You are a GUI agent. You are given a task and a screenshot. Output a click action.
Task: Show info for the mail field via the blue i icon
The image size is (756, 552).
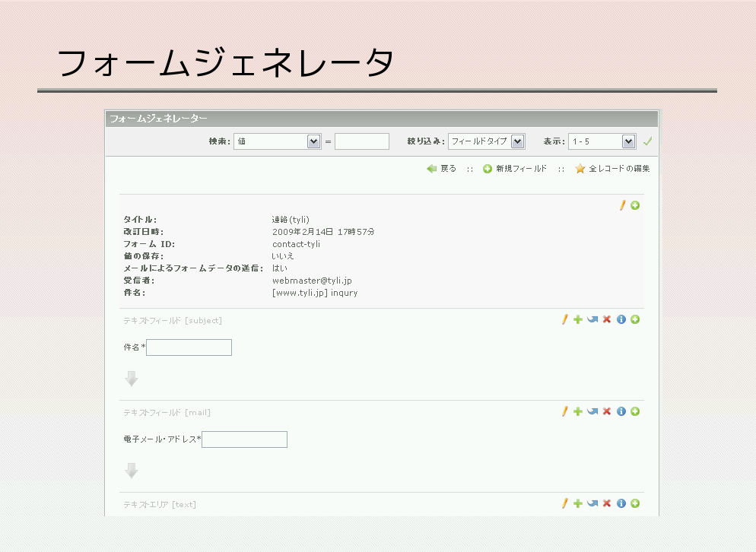[621, 411]
